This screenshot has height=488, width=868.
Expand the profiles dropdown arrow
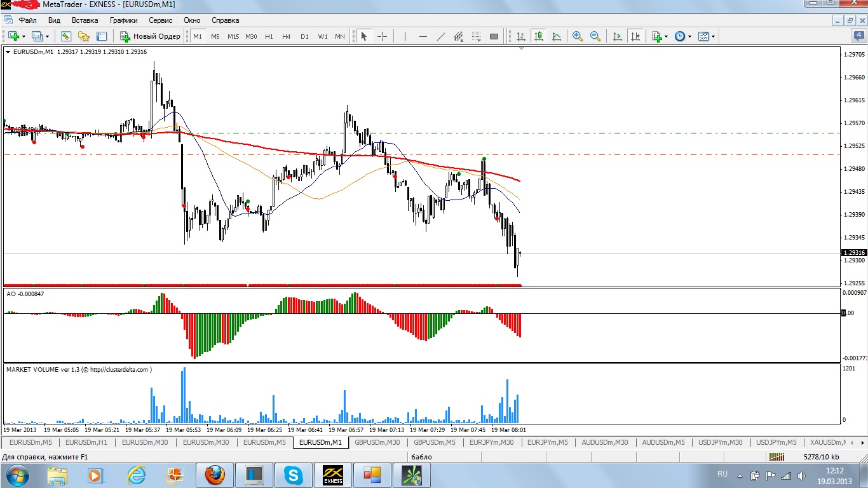(x=47, y=37)
